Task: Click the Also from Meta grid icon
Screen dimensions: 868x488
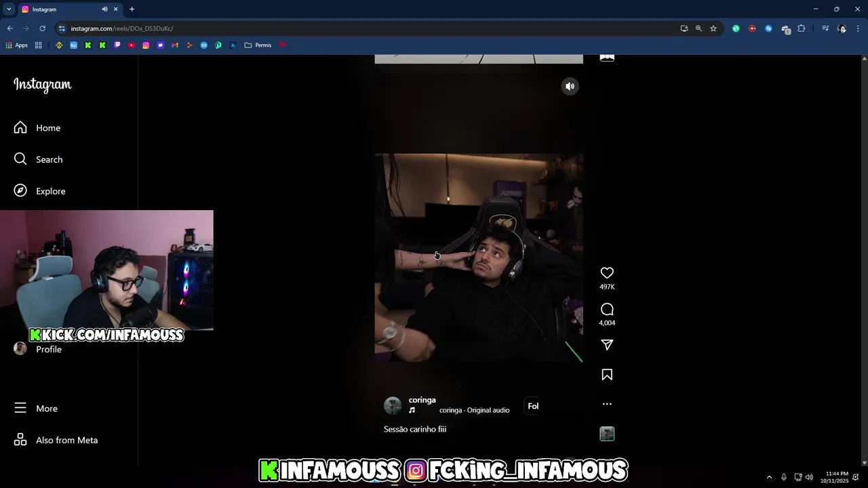Action: coord(20,440)
